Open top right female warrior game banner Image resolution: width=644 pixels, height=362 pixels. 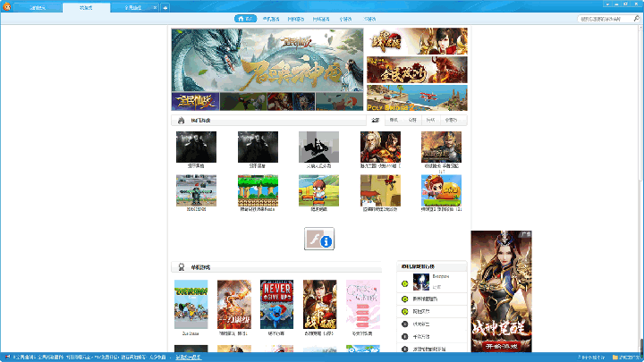(417, 41)
